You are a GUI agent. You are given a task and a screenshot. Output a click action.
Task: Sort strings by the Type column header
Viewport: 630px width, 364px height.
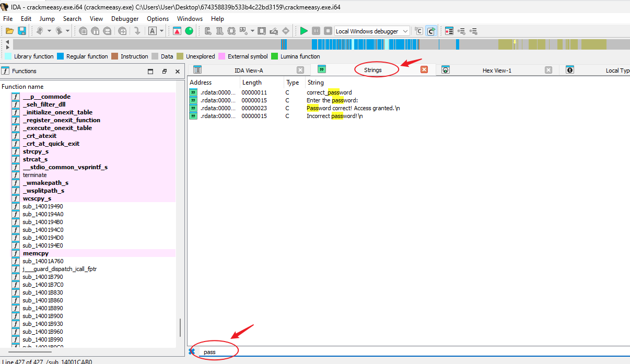(x=295, y=83)
